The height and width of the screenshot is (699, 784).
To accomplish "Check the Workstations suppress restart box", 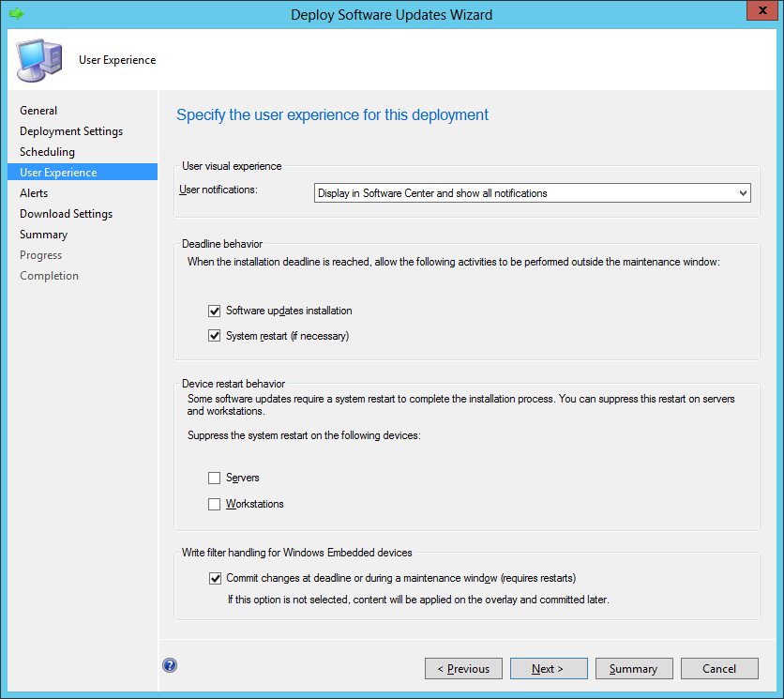I will click(x=215, y=505).
